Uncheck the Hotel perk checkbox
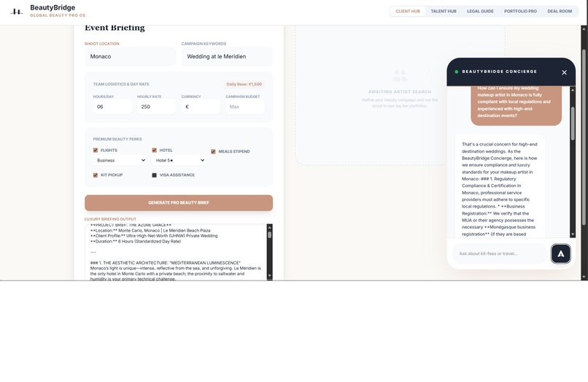This screenshot has height=382, width=588. pyautogui.click(x=154, y=150)
